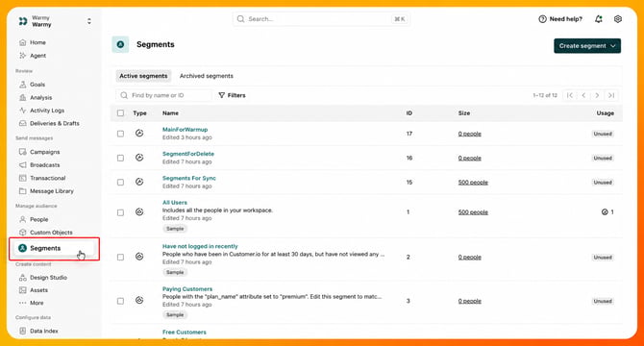Click the Analysis chart icon
The height and width of the screenshot is (346, 644).
point(23,97)
